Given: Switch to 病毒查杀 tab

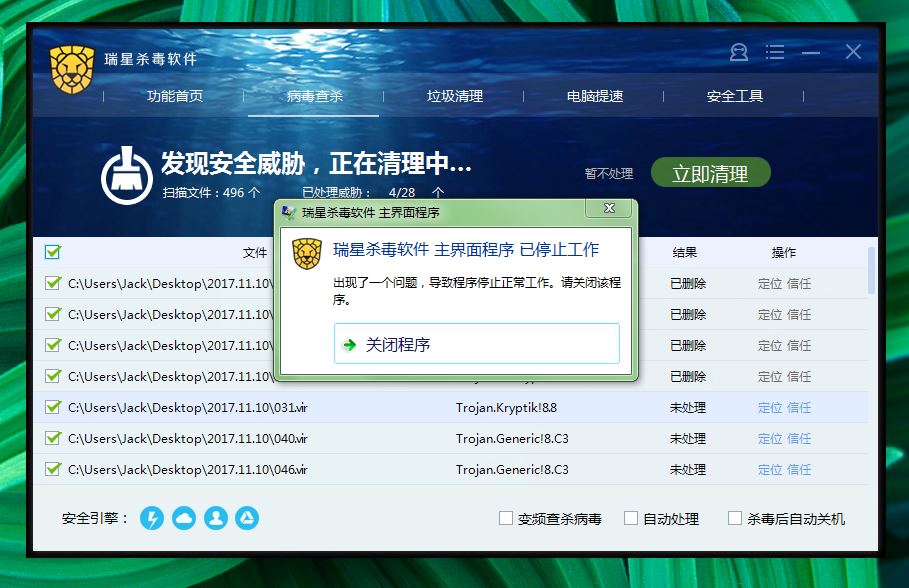Looking at the screenshot, I should 315,96.
